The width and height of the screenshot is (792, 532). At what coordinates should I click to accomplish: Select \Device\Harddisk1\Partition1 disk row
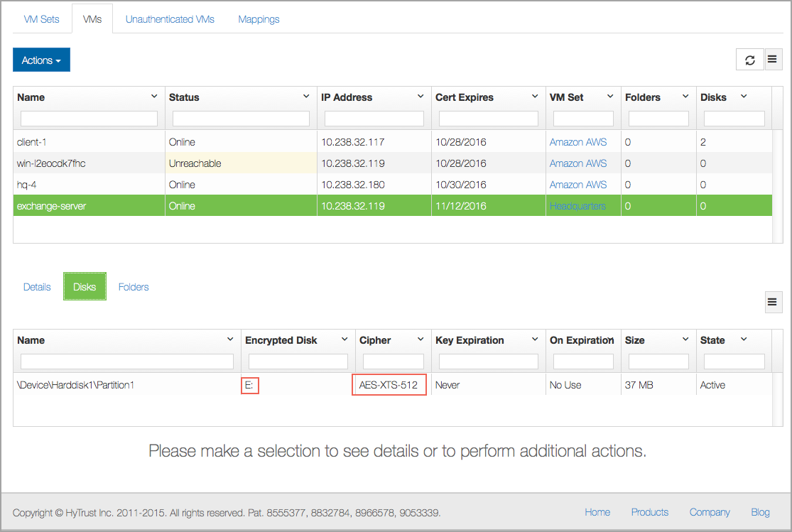pyautogui.click(x=393, y=385)
